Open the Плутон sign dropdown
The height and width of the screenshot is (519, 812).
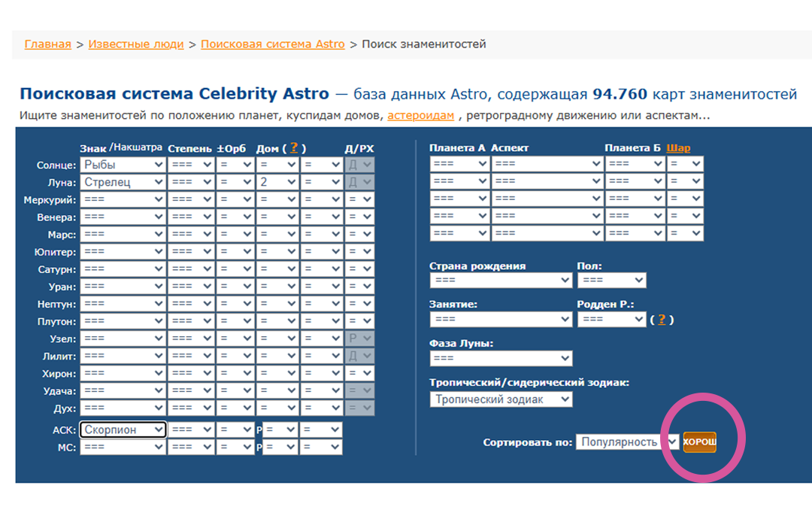pyautogui.click(x=123, y=320)
